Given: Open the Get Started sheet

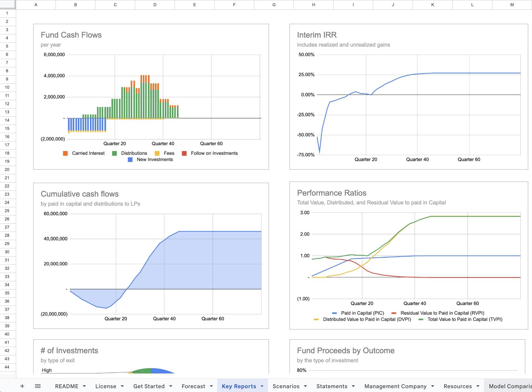Looking at the screenshot, I should click(149, 386).
